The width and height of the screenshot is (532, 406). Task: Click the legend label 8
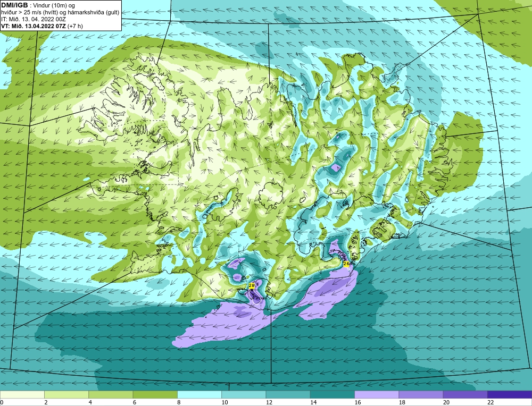coord(179,402)
